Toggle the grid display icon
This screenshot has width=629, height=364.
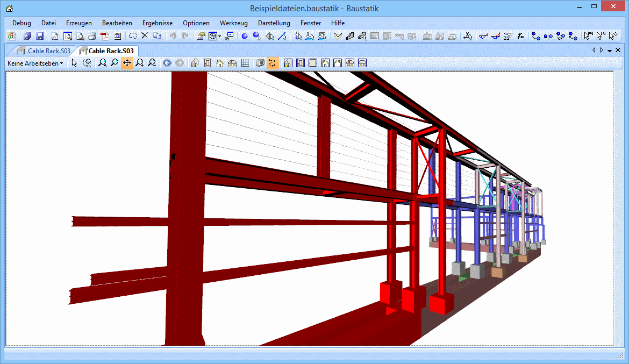tap(245, 63)
